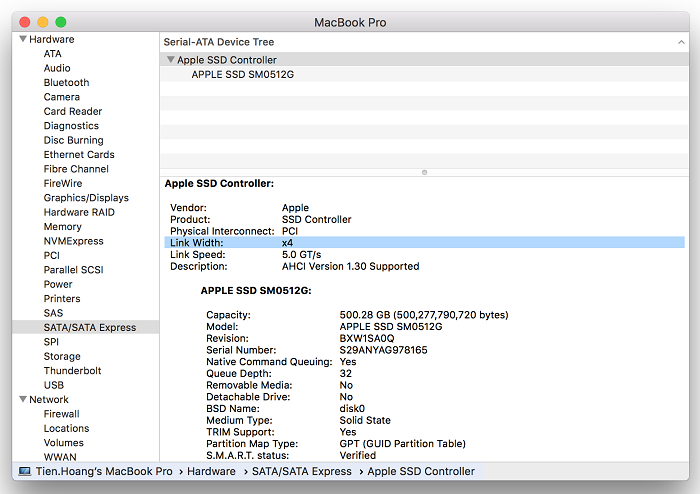Screen dimensions: 700x494
Task: Select Locations under Network
Action: coord(67,428)
